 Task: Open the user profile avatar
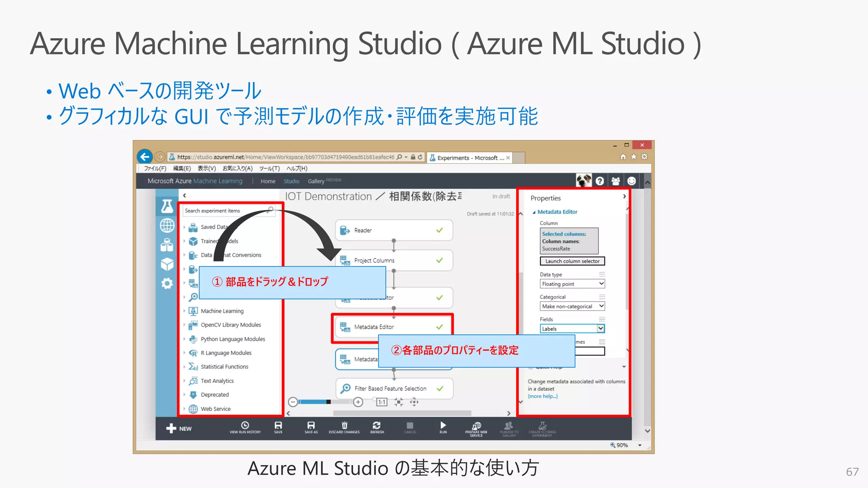pos(584,181)
